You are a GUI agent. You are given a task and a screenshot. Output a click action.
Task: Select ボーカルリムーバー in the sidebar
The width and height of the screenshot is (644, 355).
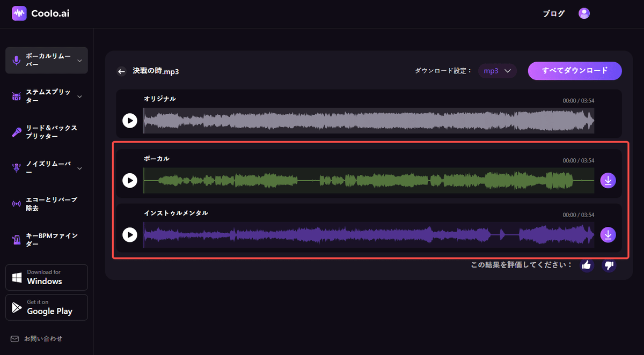pyautogui.click(x=47, y=60)
